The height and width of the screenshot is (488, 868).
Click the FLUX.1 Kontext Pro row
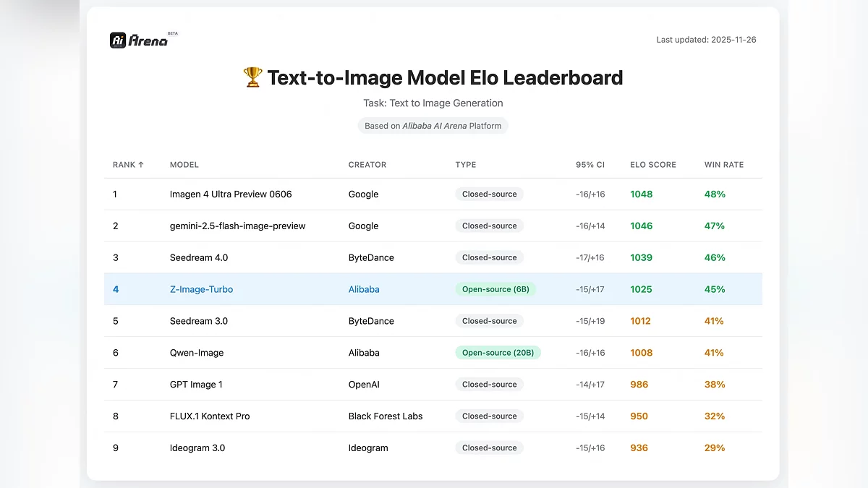pyautogui.click(x=210, y=416)
